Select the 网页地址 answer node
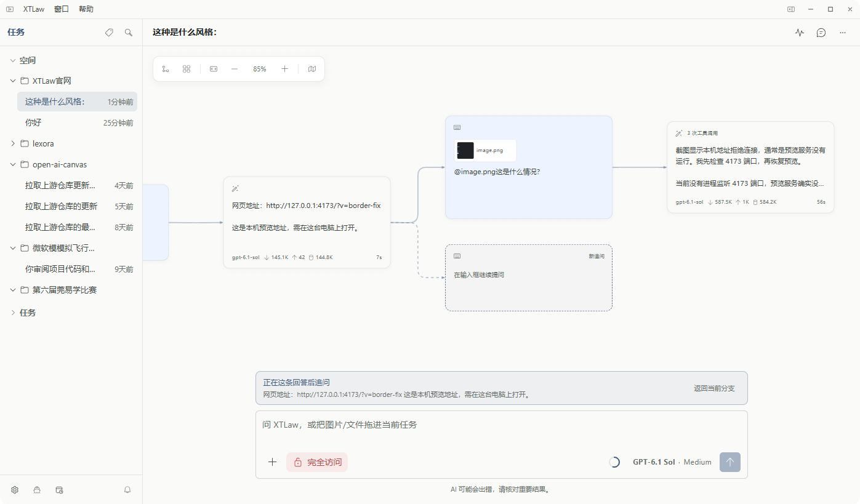860x504 pixels. pos(307,223)
